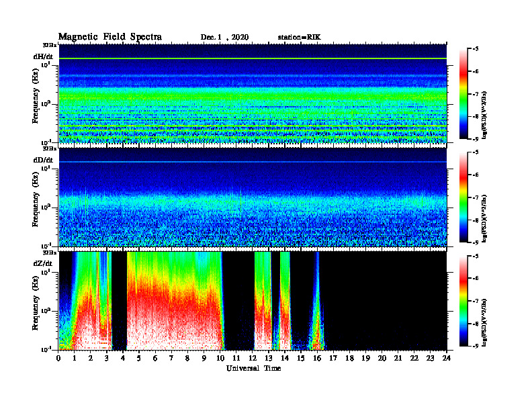Click the dZ/dt panel label
This screenshot has height=411, width=532.
(43, 263)
